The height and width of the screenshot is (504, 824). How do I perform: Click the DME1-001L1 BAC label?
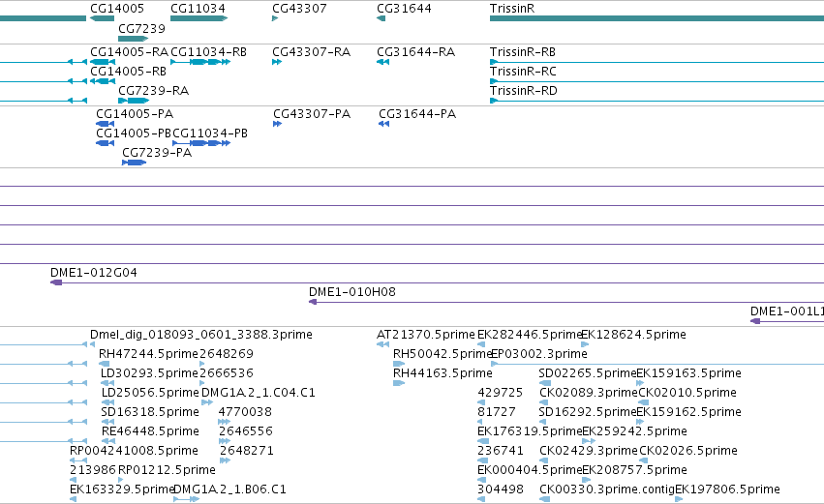tap(786, 311)
